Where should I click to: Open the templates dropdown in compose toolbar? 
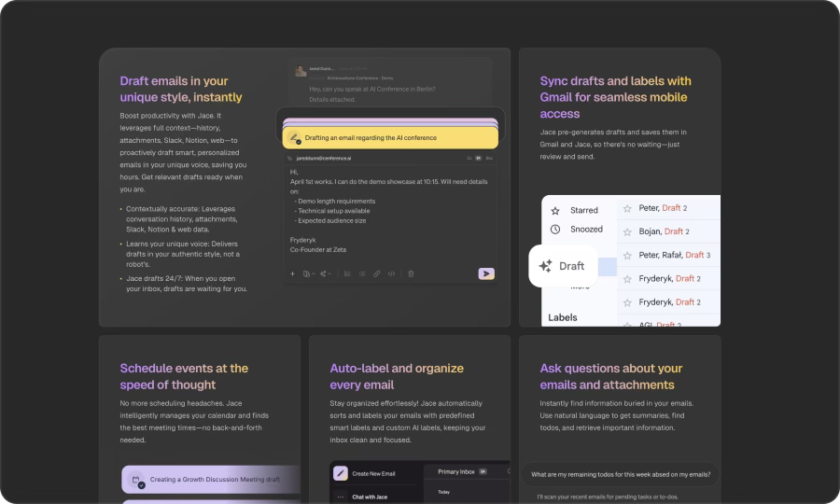coord(309,273)
